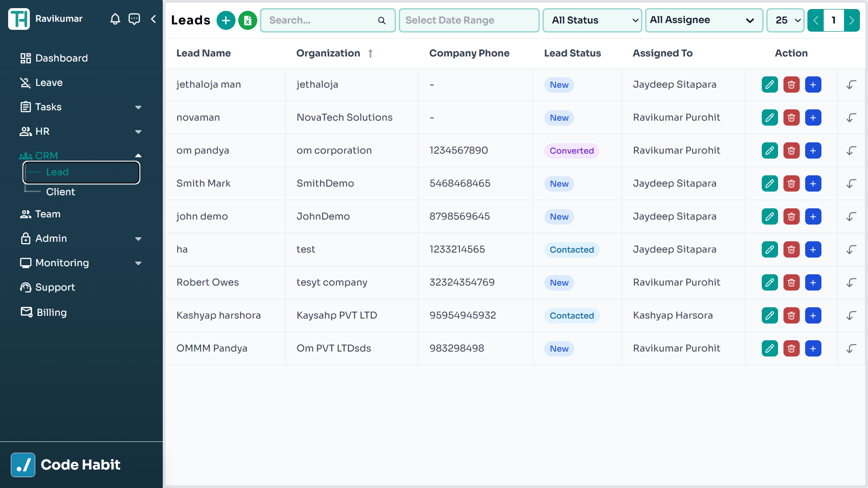
Task: Export leads to Excel
Action: click(248, 20)
